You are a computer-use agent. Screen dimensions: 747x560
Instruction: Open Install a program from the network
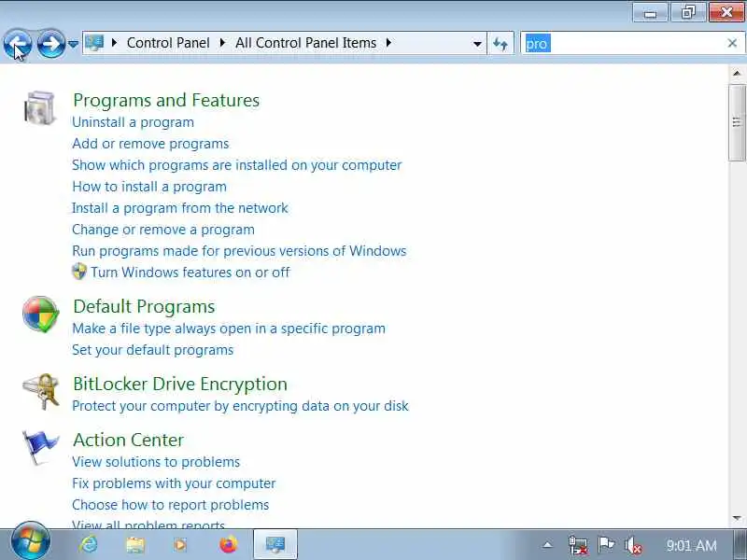pos(179,207)
